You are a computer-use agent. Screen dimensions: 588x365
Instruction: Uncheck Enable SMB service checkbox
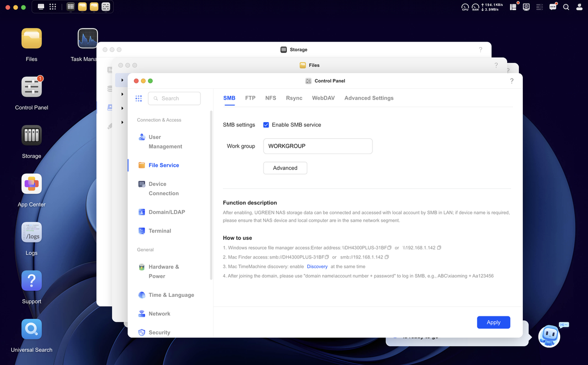click(266, 125)
